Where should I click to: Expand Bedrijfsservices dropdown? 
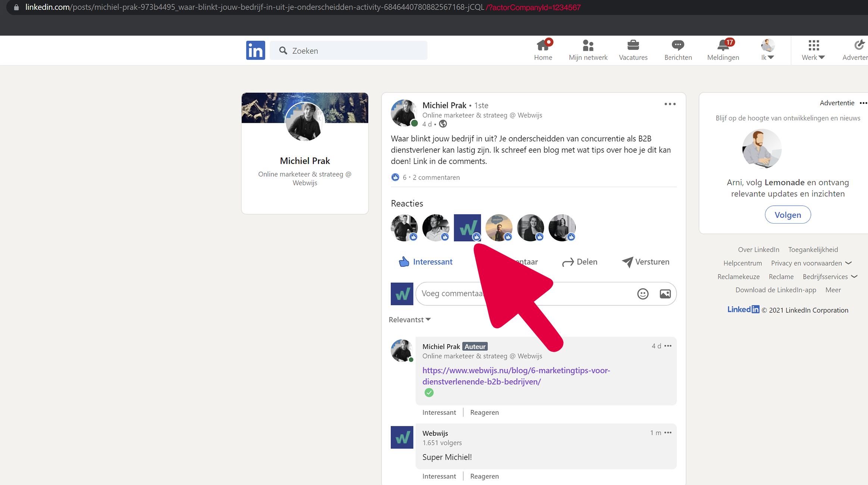830,277
